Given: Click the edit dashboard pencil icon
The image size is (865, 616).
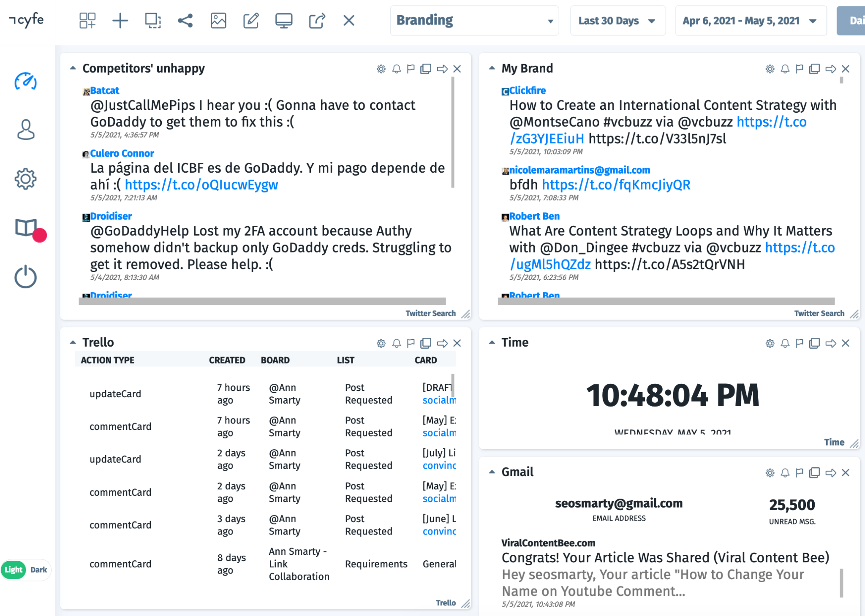Looking at the screenshot, I should click(x=251, y=20).
